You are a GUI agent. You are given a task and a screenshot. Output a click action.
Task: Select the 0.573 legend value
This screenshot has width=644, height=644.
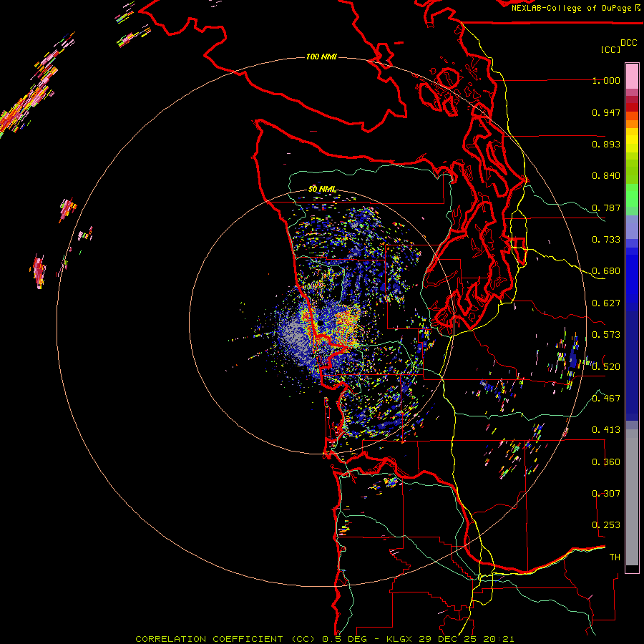(x=606, y=335)
